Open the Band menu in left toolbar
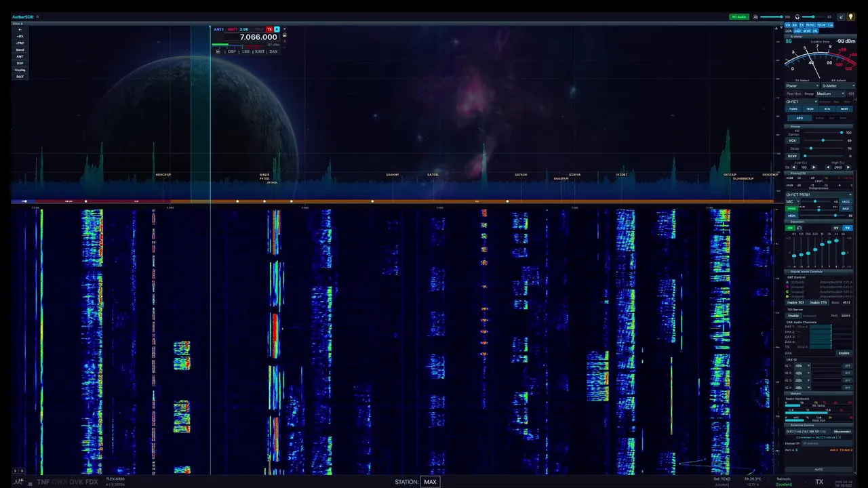Viewport: 868px width, 488px height. point(20,50)
